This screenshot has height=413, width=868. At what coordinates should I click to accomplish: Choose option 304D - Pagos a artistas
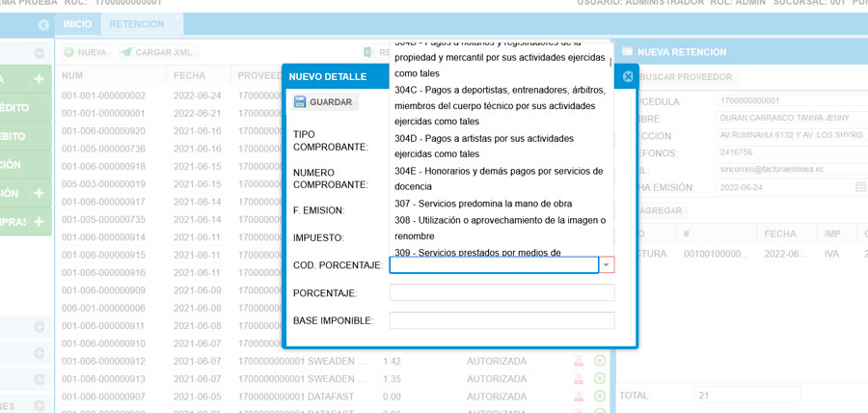coord(501,146)
